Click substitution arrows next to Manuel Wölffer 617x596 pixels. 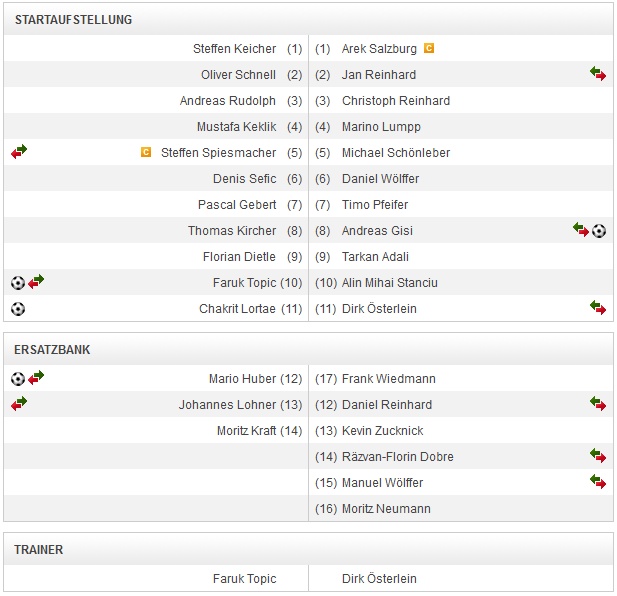click(x=598, y=482)
